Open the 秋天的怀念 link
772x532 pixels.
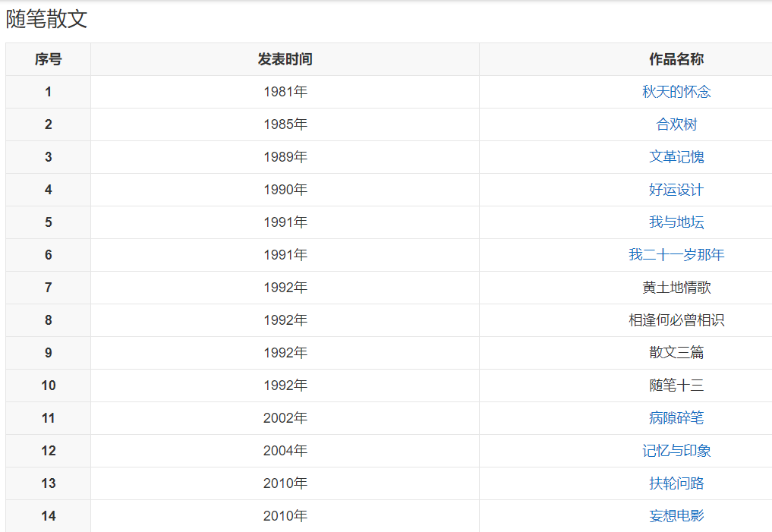click(676, 92)
